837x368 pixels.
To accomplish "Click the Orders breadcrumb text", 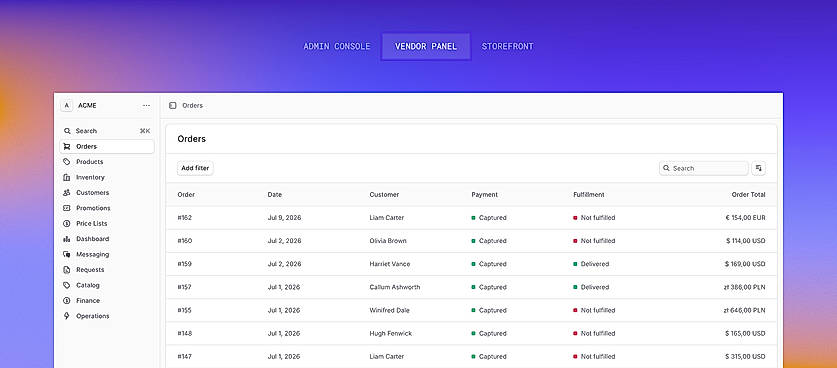I will (193, 106).
